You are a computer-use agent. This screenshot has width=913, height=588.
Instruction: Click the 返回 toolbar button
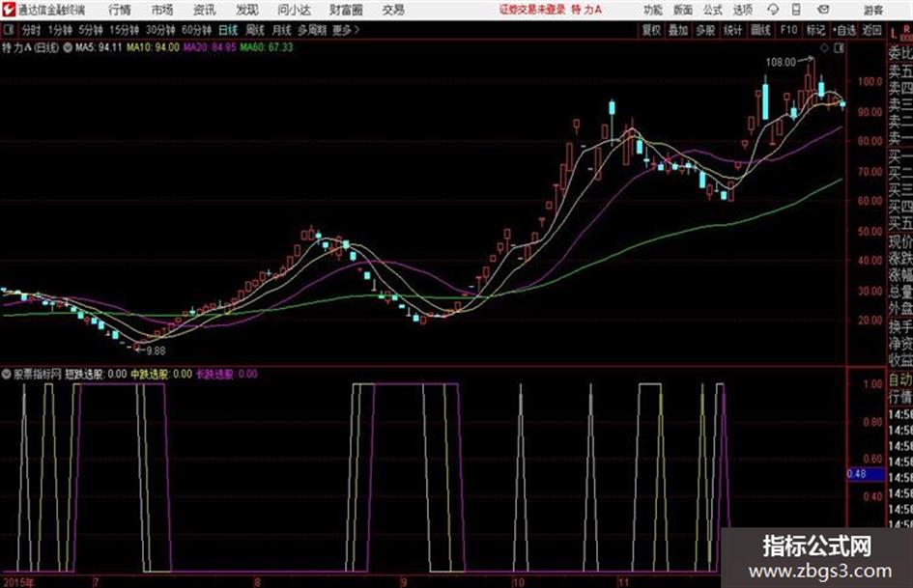point(871,30)
